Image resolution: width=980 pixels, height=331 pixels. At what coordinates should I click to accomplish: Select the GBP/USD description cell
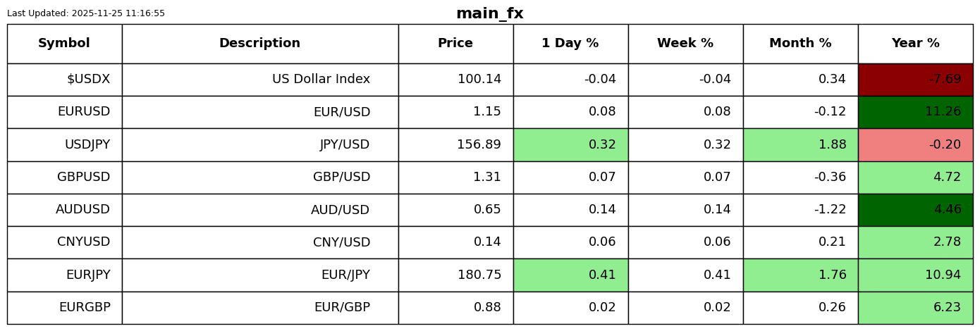click(259, 177)
